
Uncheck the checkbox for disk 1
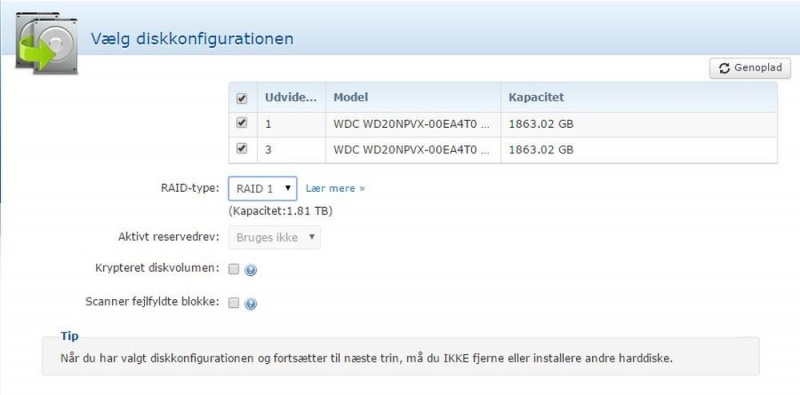(242, 124)
